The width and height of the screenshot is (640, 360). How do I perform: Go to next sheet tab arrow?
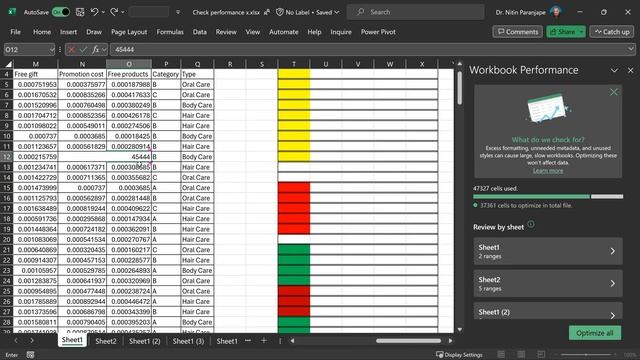pyautogui.click(x=32, y=340)
